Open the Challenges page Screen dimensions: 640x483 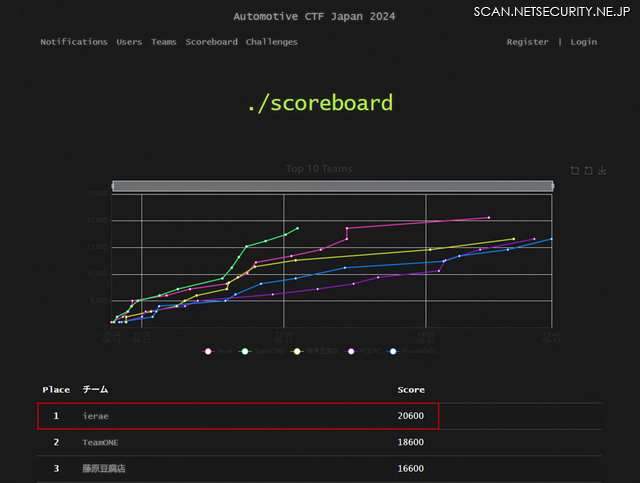pos(272,42)
